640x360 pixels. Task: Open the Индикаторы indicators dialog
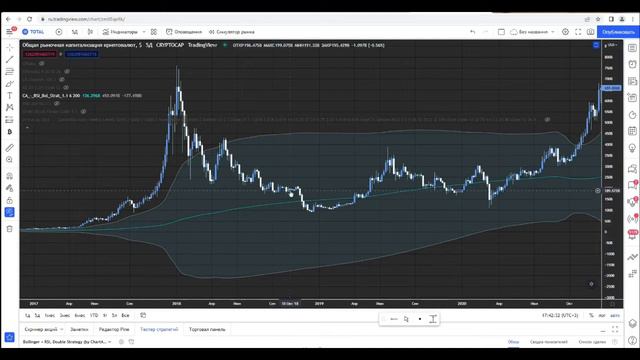[120, 32]
